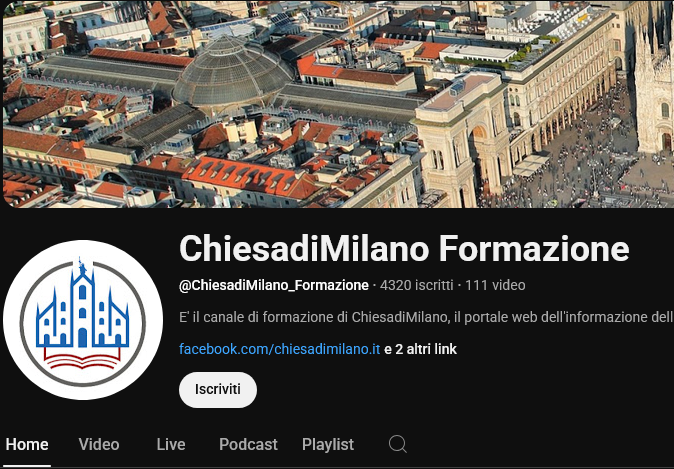Screen dimensions: 674x469
Task: Click the '4320 iscritti' subscriber count
Action: (x=417, y=285)
